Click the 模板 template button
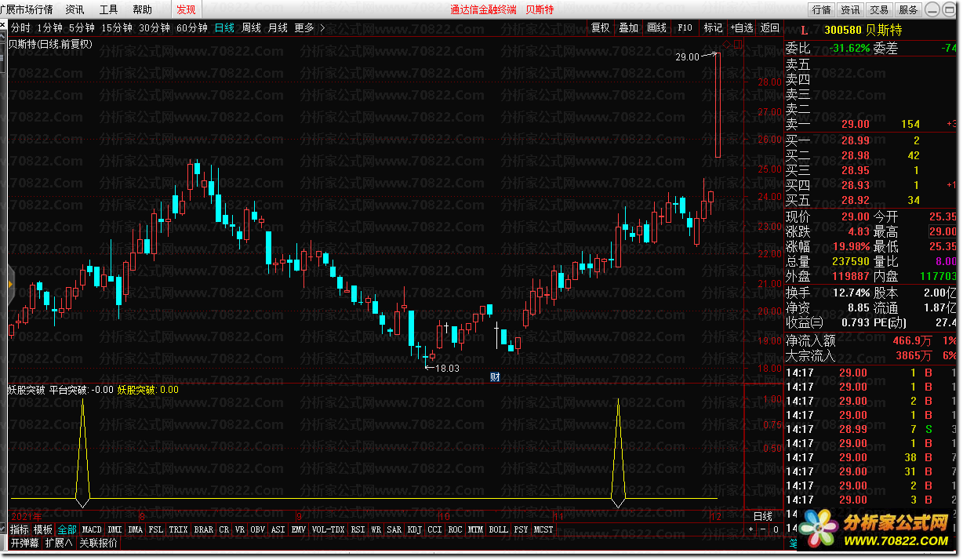 [43, 529]
